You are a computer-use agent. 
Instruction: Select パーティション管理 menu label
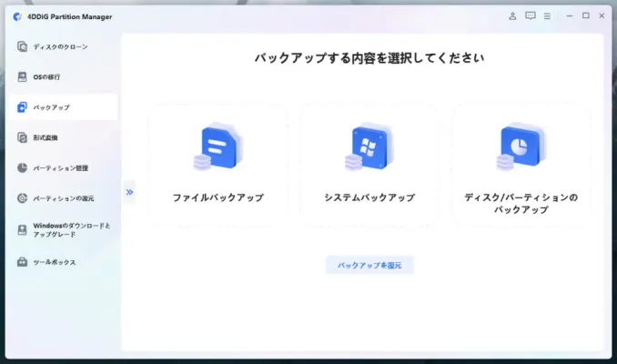(61, 168)
